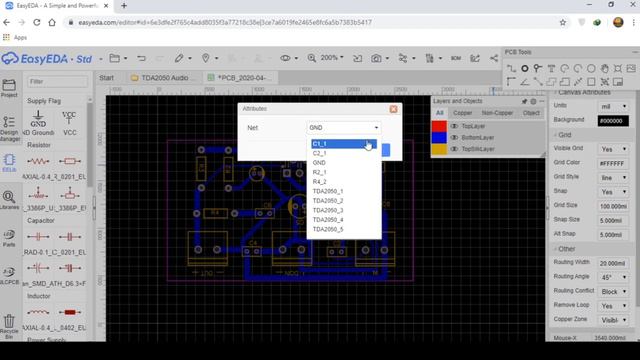Select the hand Move tool in PCB Tools
This screenshot has width=640, height=360.
tap(604, 68)
